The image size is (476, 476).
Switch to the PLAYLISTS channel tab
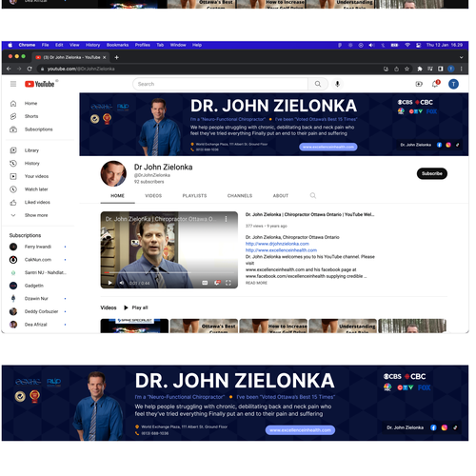[x=194, y=196]
